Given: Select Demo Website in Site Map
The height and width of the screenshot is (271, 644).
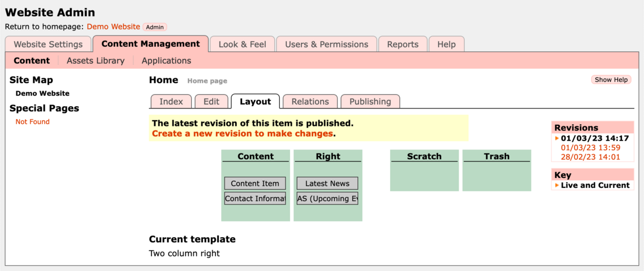Looking at the screenshot, I should (x=42, y=94).
